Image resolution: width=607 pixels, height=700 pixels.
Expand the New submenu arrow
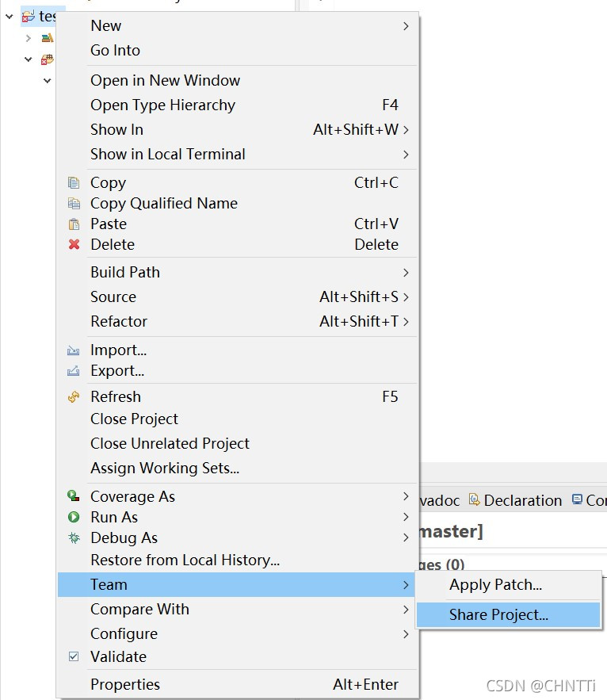point(406,26)
